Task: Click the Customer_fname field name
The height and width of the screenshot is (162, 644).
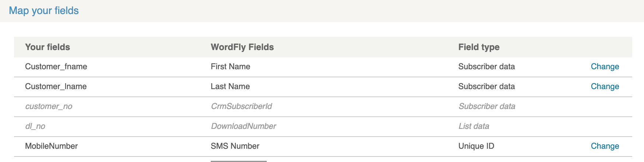Action: [56, 67]
